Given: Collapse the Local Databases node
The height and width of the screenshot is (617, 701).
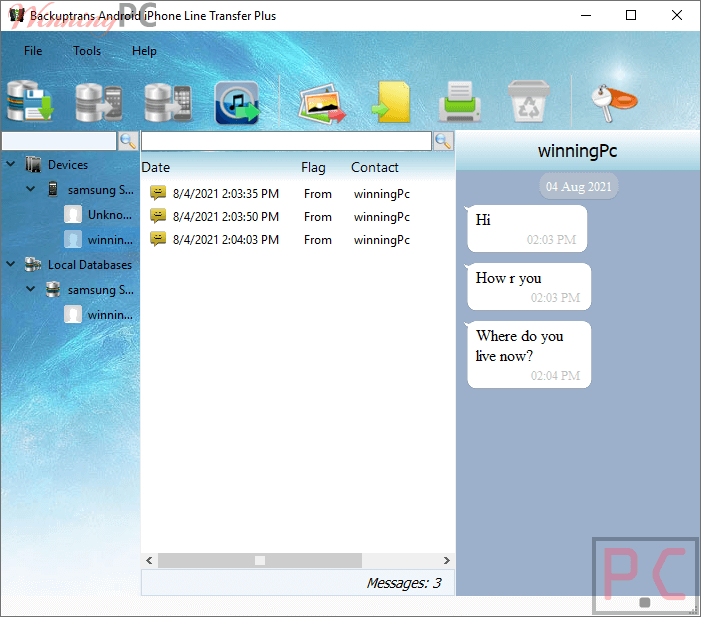Looking at the screenshot, I should click(11, 264).
